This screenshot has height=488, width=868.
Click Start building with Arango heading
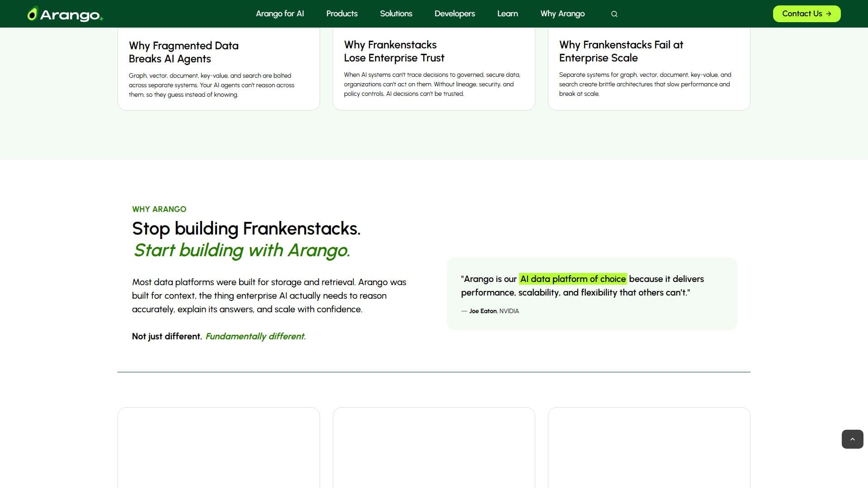click(x=242, y=250)
